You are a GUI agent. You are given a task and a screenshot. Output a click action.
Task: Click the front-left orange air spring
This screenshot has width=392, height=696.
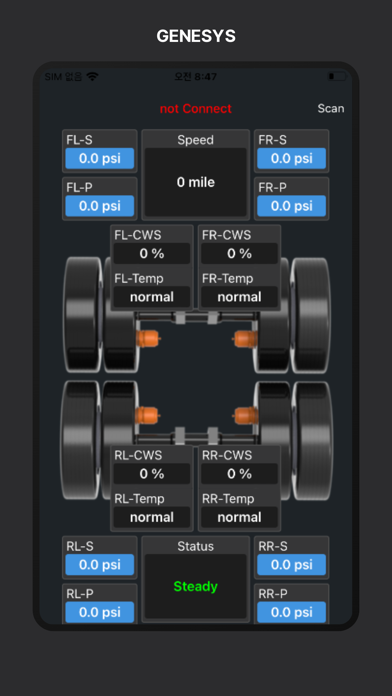point(148,339)
